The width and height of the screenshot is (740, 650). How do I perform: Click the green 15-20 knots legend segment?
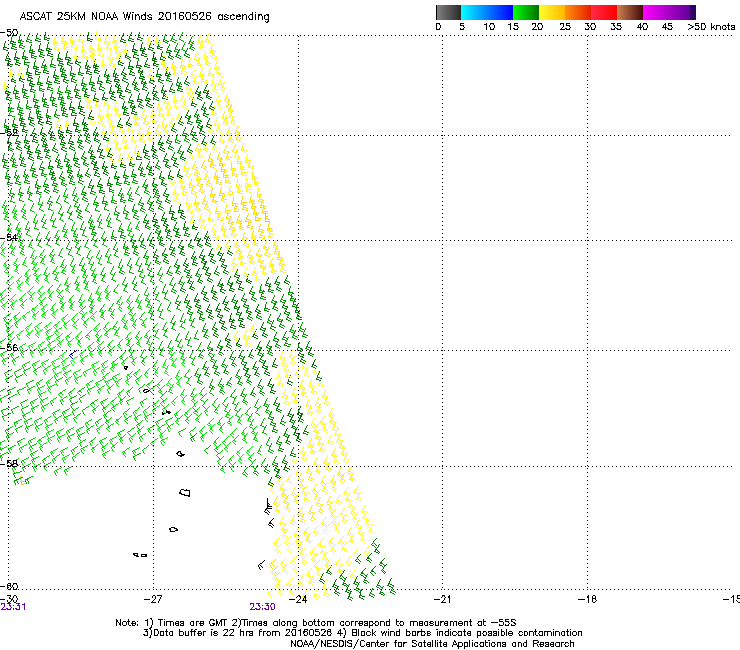click(x=526, y=12)
